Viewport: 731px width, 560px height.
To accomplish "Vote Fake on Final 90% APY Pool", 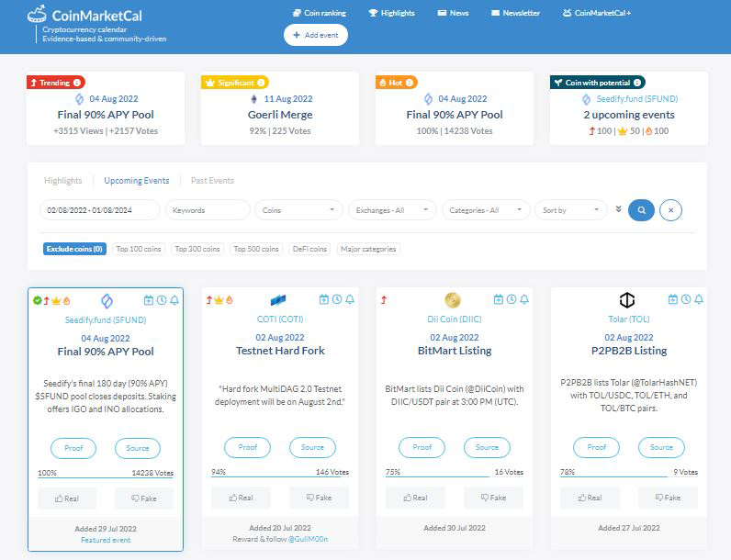I will click(x=144, y=498).
